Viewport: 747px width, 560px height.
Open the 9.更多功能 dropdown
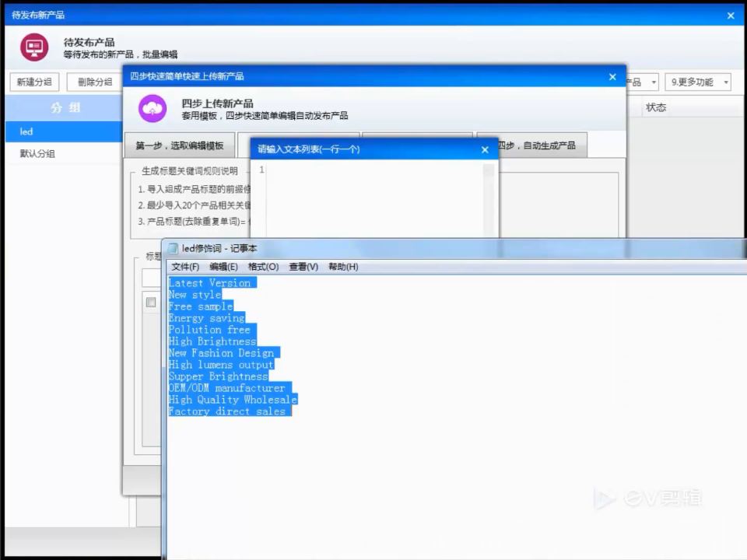pyautogui.click(x=698, y=82)
